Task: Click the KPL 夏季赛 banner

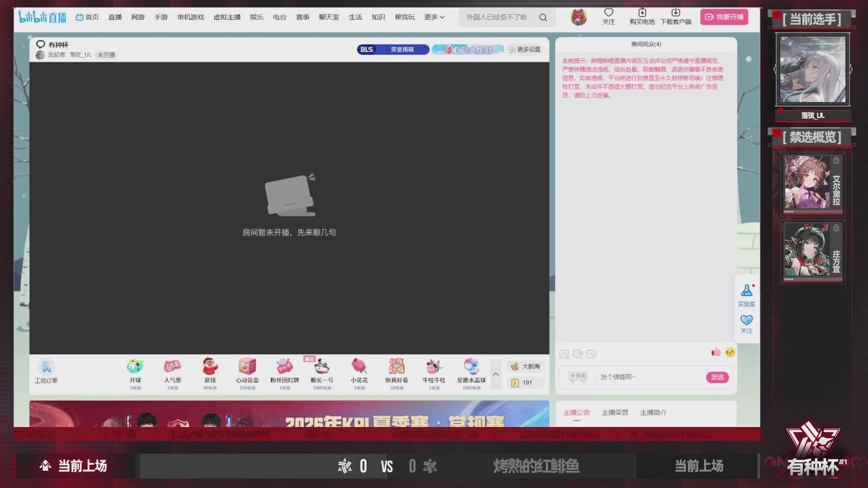Action: (x=289, y=414)
